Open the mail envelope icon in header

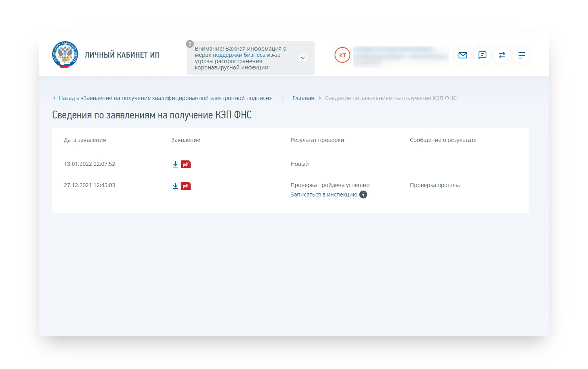[462, 55]
